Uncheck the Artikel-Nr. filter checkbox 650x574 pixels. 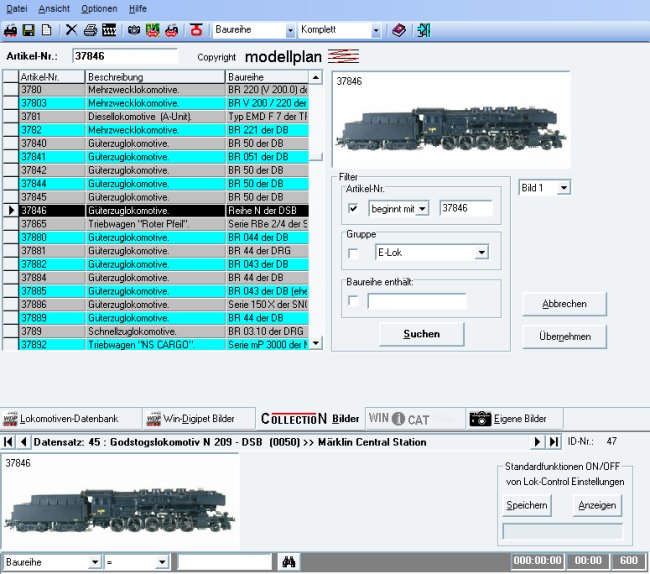point(353,208)
